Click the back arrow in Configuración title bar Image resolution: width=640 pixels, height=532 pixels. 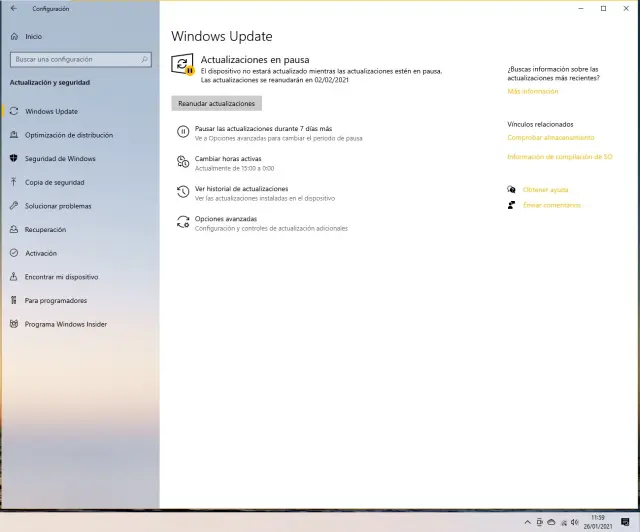click(13, 8)
